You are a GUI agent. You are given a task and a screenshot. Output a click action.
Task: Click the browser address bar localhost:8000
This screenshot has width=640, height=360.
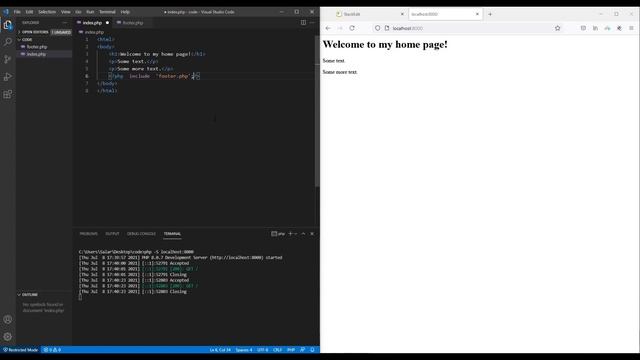click(467, 28)
